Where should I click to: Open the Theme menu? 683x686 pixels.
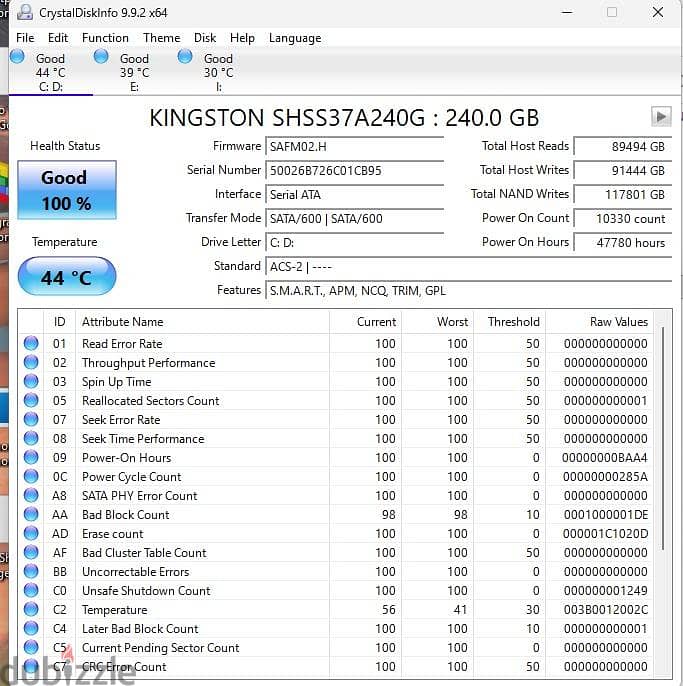point(161,38)
